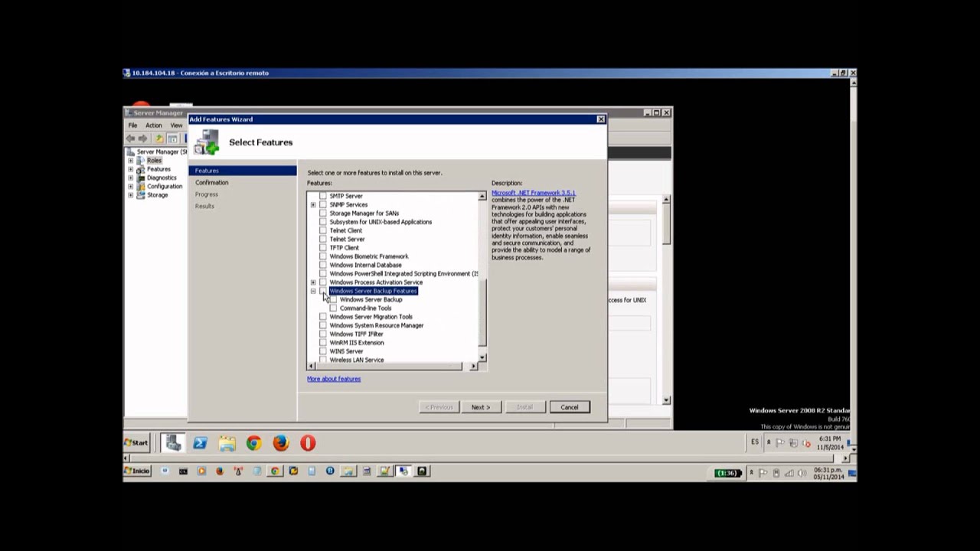980x551 pixels.
Task: Expand the Roles tree node
Action: pos(131,161)
